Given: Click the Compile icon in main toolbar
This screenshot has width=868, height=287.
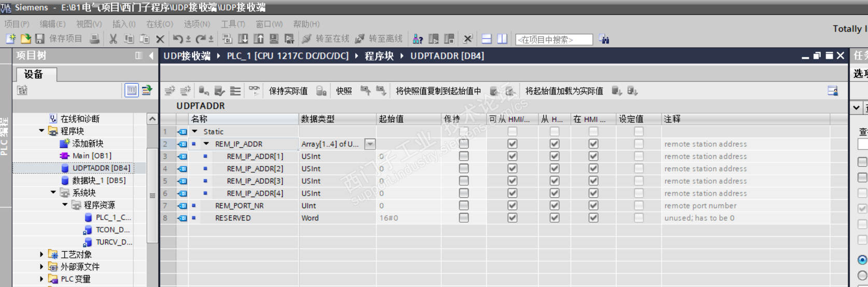Looking at the screenshot, I should (227, 39).
